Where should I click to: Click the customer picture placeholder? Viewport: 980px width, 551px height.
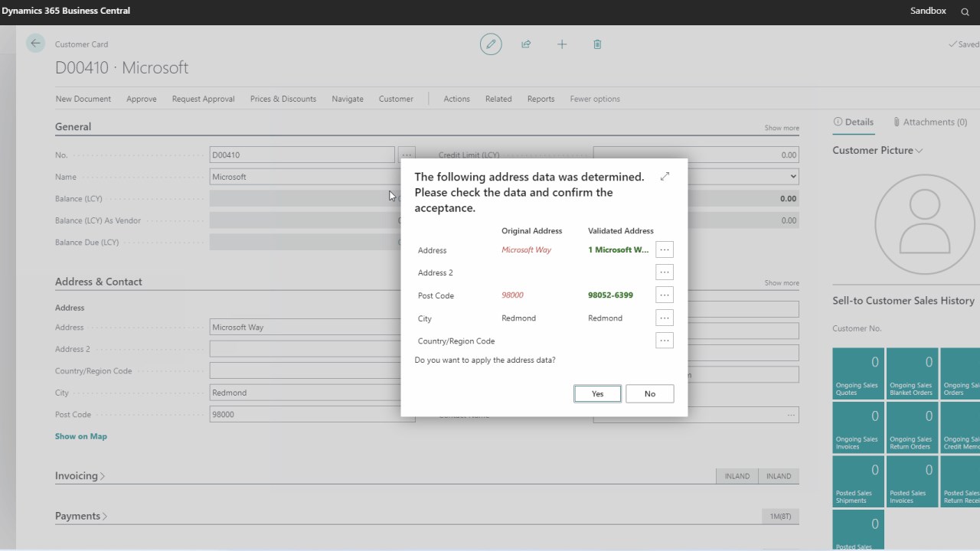point(925,223)
